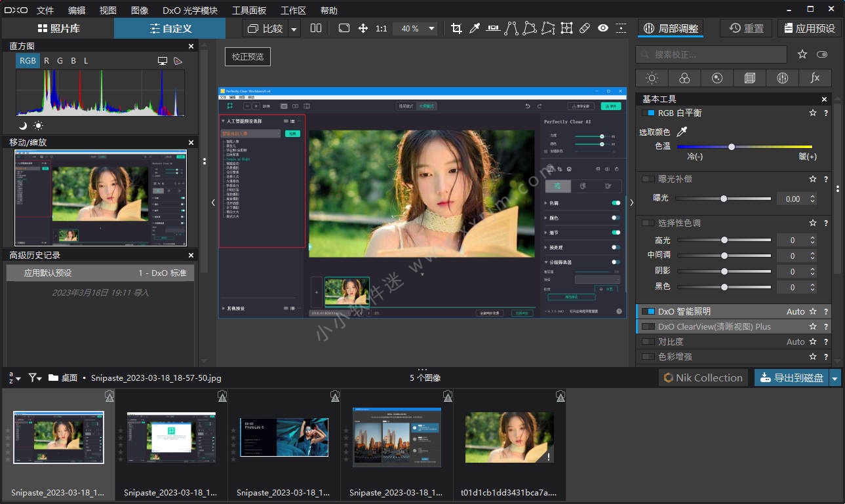
Task: Open the 比较 dropdown arrow
Action: click(x=294, y=28)
